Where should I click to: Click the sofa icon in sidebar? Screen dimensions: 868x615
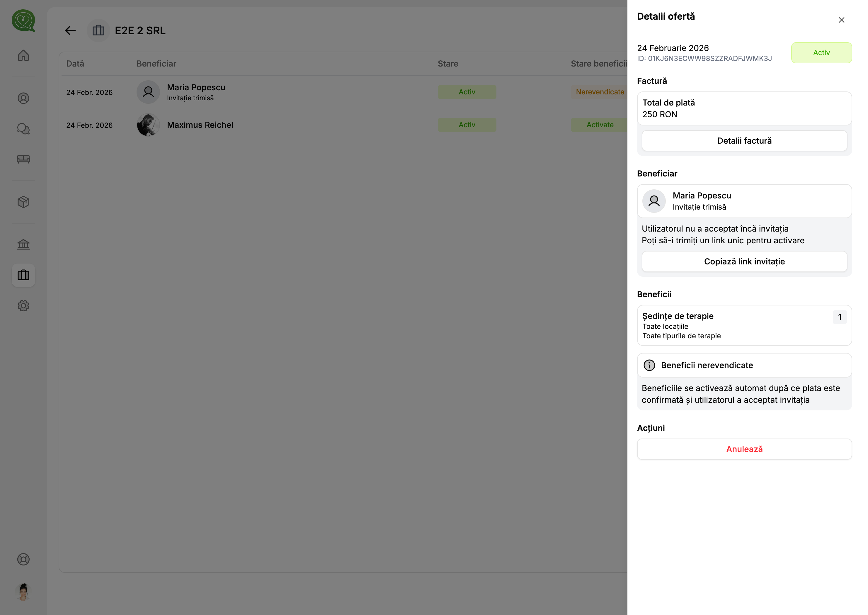click(23, 159)
